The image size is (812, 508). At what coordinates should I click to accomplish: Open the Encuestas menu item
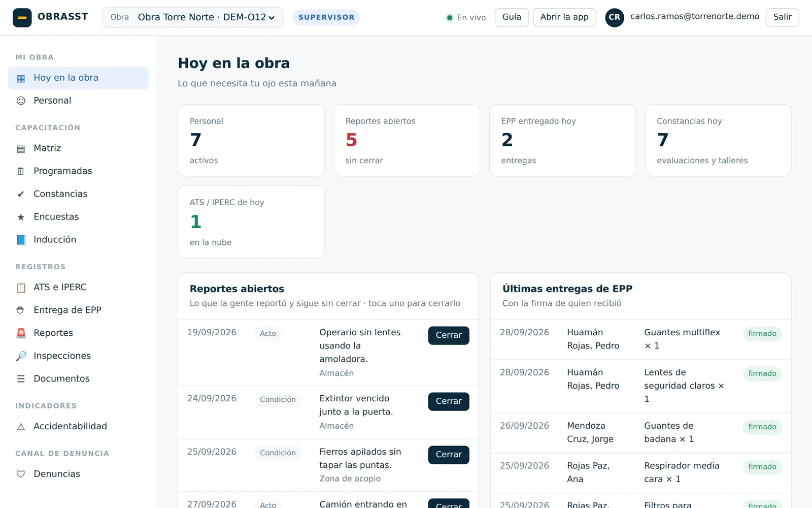coord(78,217)
